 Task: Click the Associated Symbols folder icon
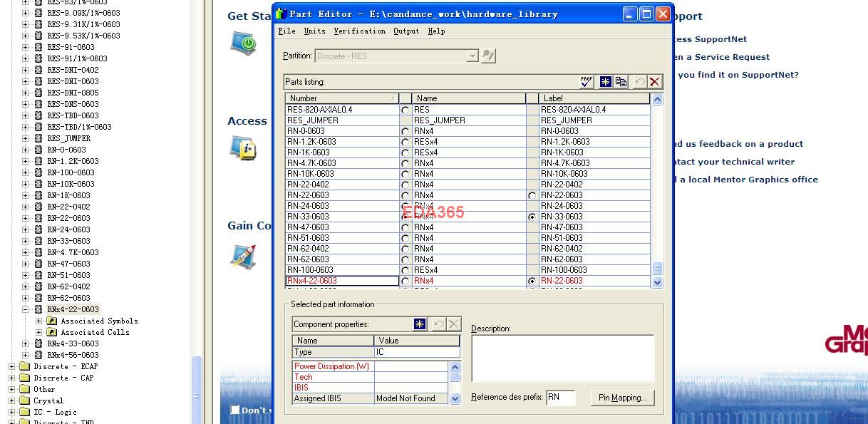[51, 321]
